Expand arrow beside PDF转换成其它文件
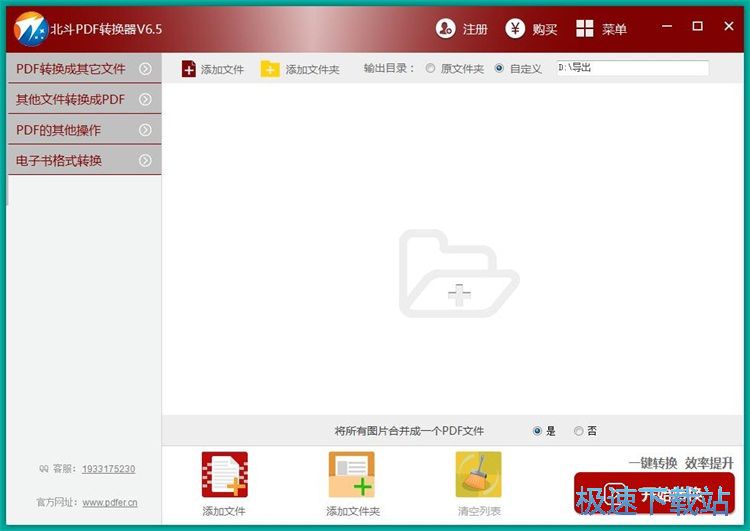 tap(145, 69)
